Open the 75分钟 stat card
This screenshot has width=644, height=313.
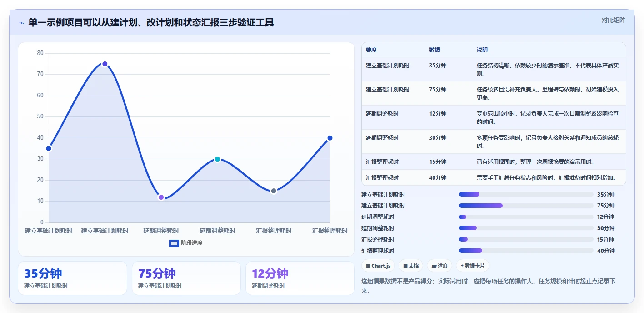coord(186,278)
